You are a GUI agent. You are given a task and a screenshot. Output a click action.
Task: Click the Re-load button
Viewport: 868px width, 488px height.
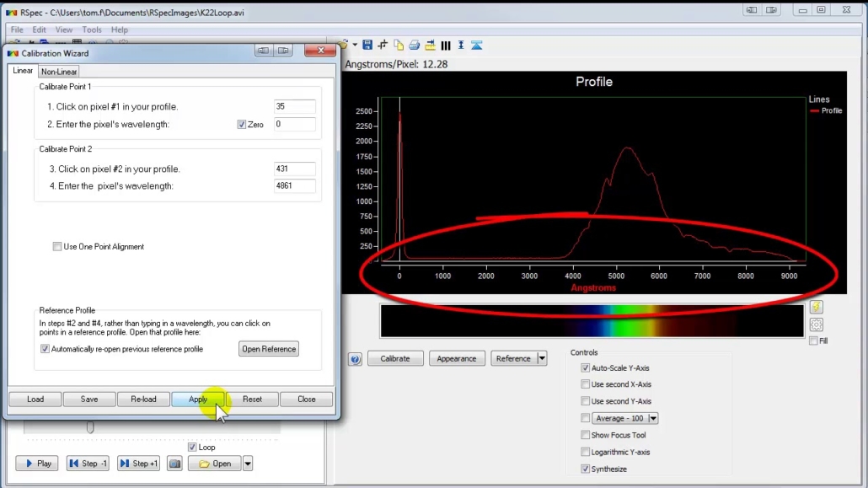tap(143, 399)
